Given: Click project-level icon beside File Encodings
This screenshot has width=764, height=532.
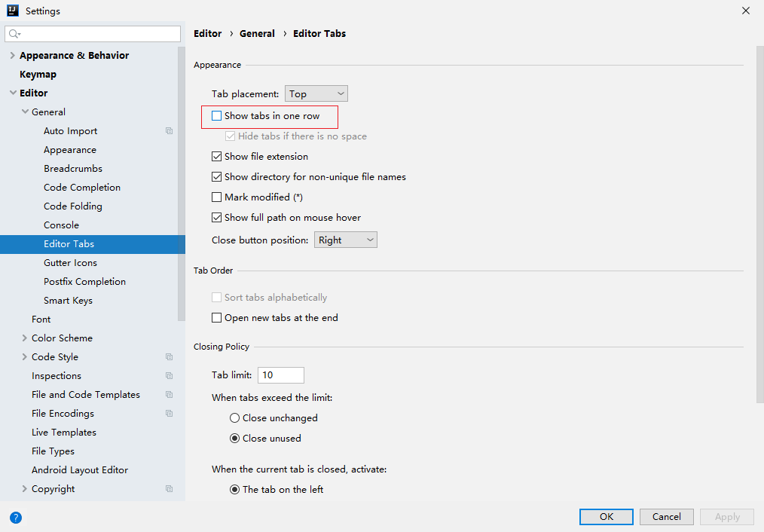Looking at the screenshot, I should coord(169,413).
